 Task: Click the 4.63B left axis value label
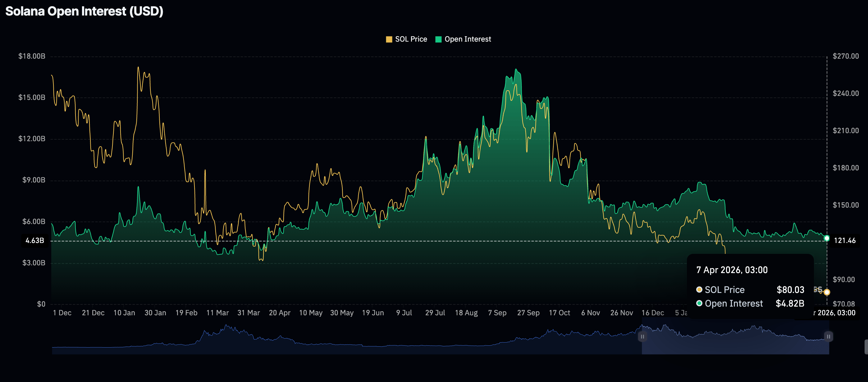(35, 240)
